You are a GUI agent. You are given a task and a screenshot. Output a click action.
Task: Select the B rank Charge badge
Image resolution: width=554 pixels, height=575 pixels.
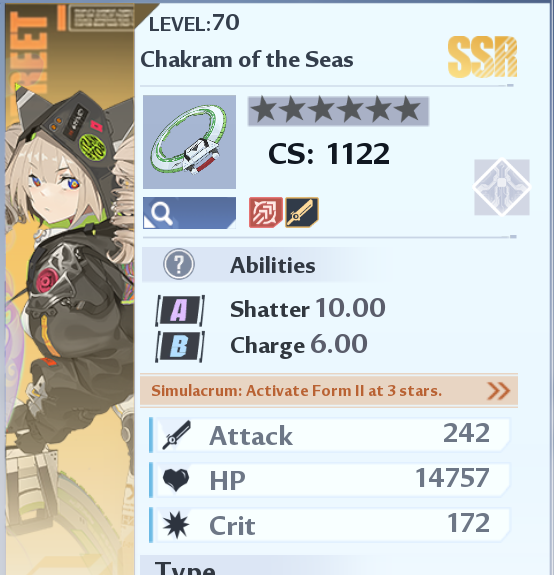point(180,347)
